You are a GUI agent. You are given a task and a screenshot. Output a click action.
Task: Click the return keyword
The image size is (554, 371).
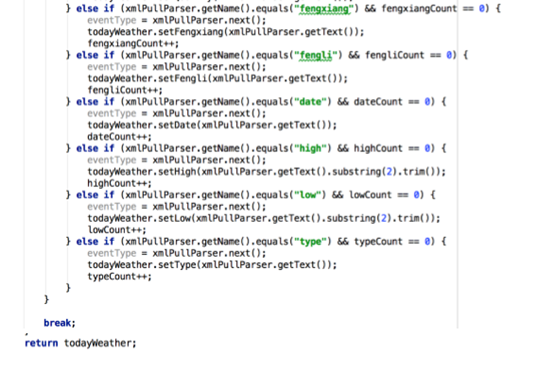(x=41, y=343)
